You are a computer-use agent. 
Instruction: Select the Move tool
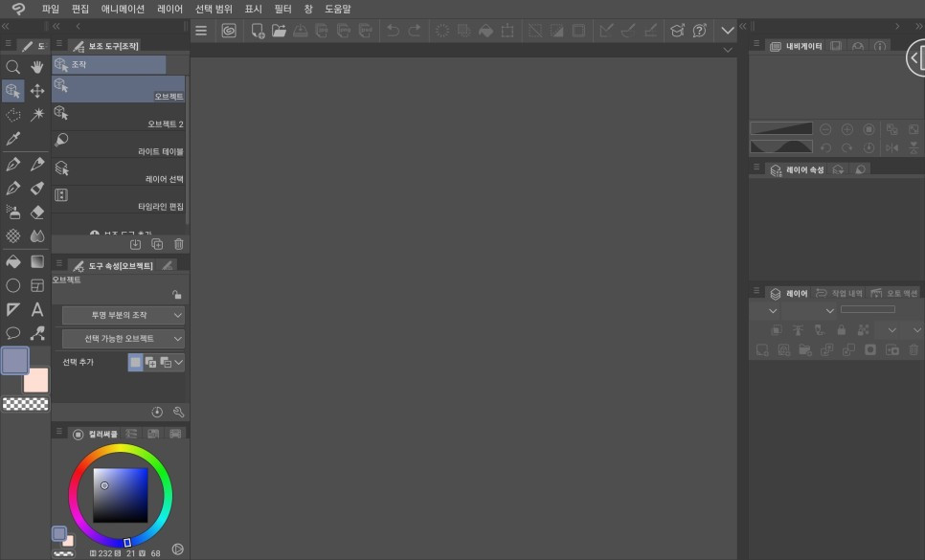tap(36, 90)
